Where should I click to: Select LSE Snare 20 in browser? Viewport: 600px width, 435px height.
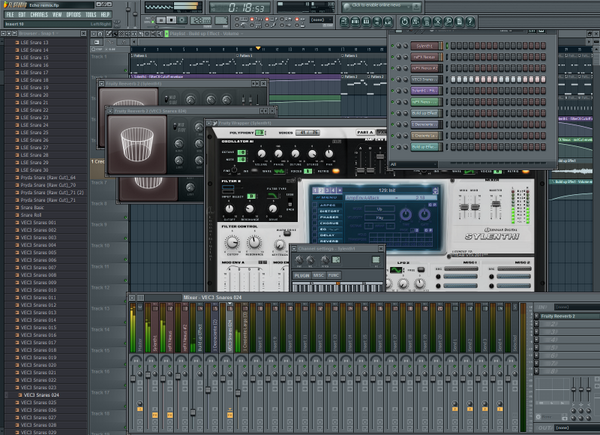tap(34, 95)
